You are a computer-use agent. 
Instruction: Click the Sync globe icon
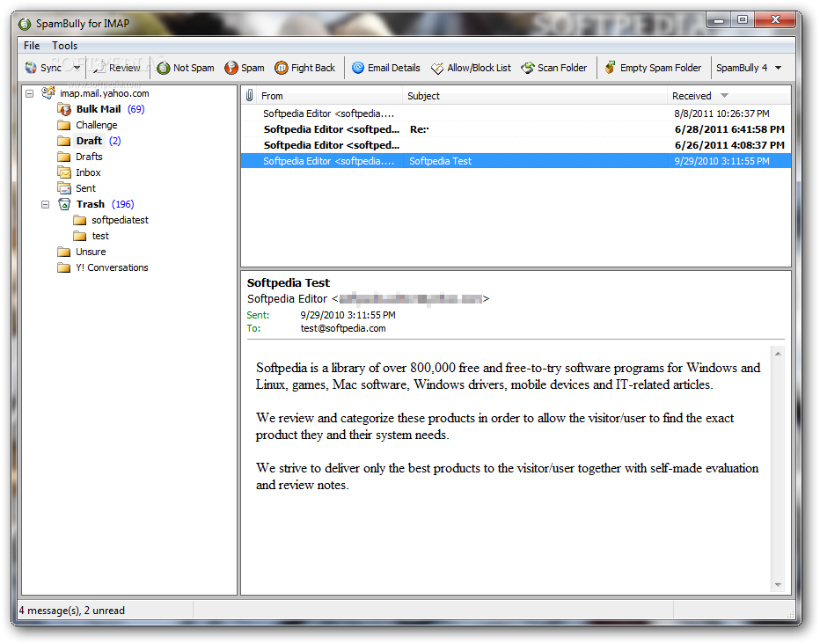point(31,68)
